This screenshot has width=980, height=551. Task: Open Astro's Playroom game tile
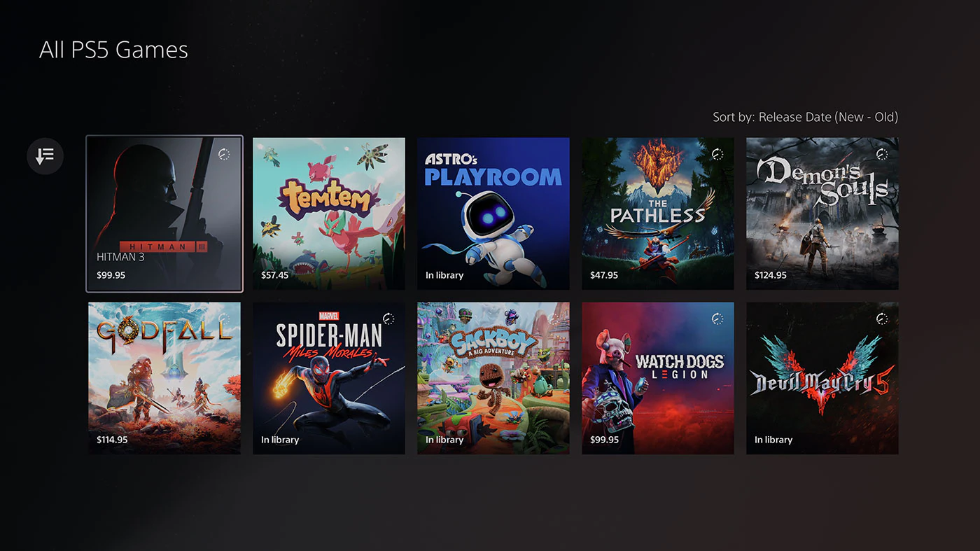click(493, 214)
